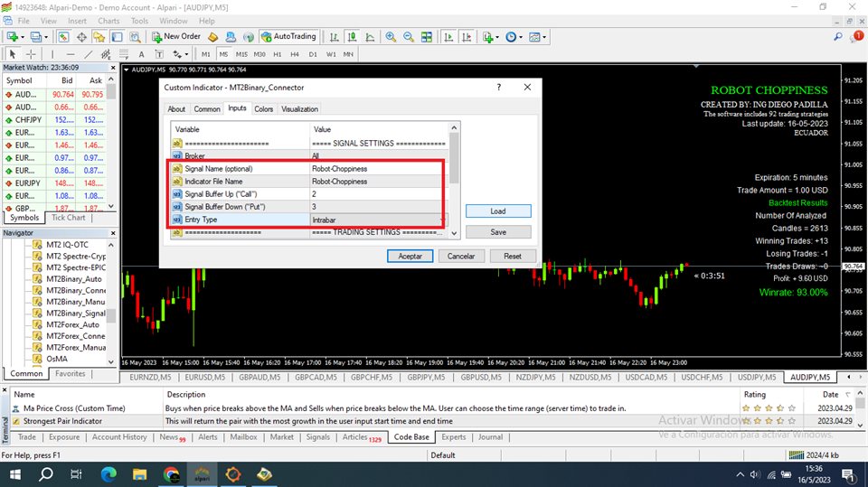Open the Windows Start button
The height and width of the screenshot is (487, 868).
point(15,474)
